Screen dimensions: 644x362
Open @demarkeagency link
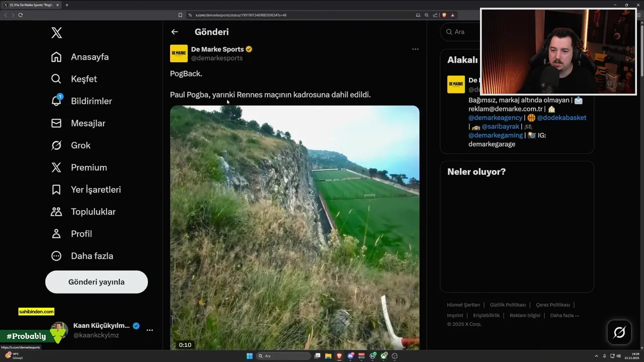coord(496,118)
